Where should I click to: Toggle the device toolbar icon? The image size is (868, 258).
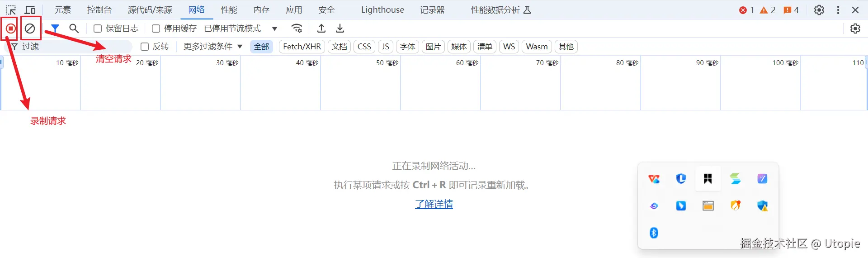[x=30, y=10]
